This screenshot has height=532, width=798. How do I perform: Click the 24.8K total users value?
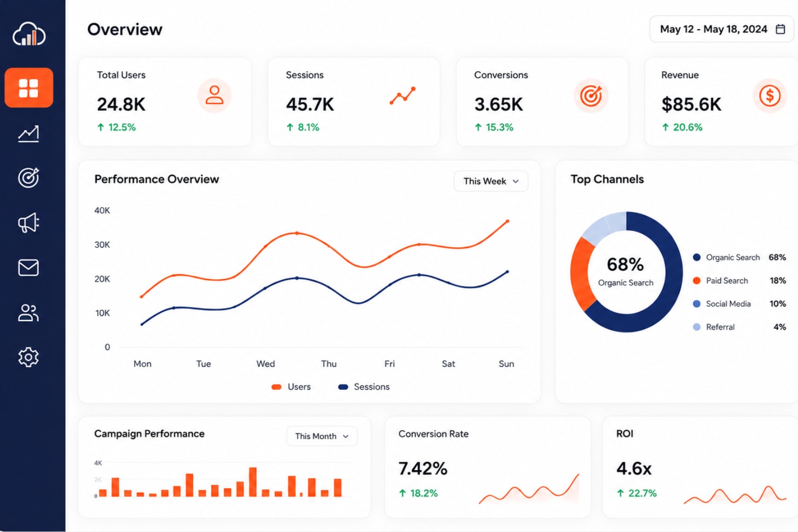click(121, 104)
